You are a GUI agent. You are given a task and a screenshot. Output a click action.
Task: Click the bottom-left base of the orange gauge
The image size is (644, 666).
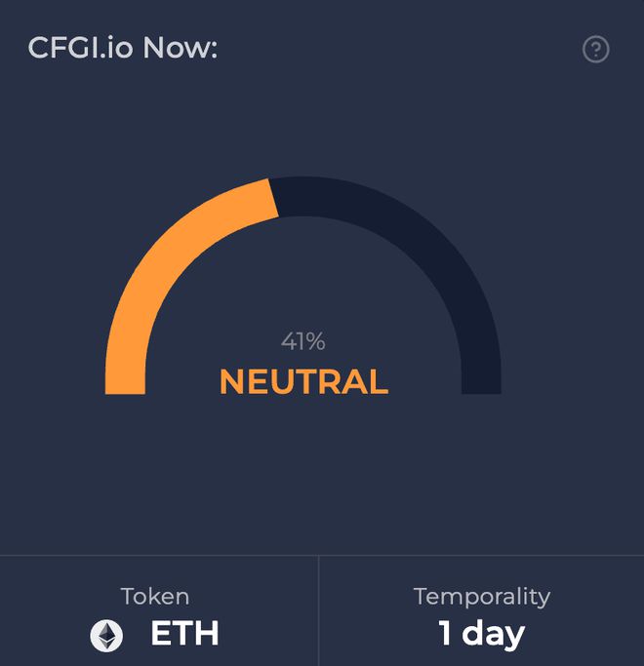(x=125, y=386)
